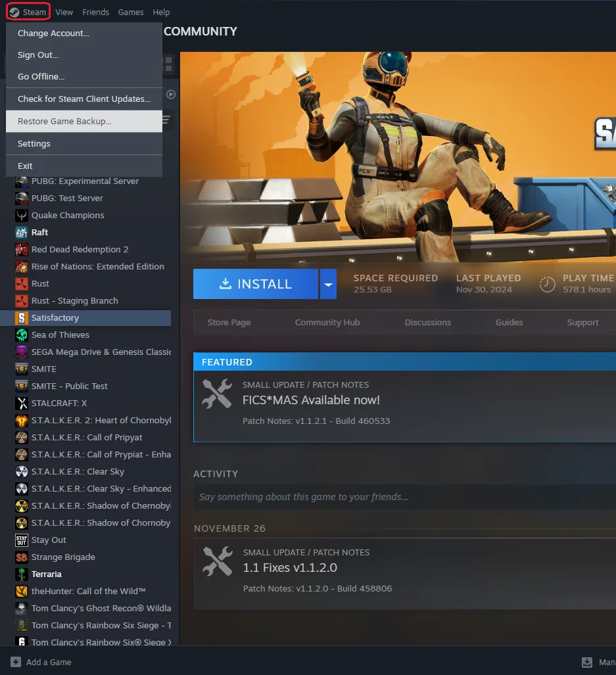Open the Community Hub link
The height and width of the screenshot is (675, 616).
point(327,322)
